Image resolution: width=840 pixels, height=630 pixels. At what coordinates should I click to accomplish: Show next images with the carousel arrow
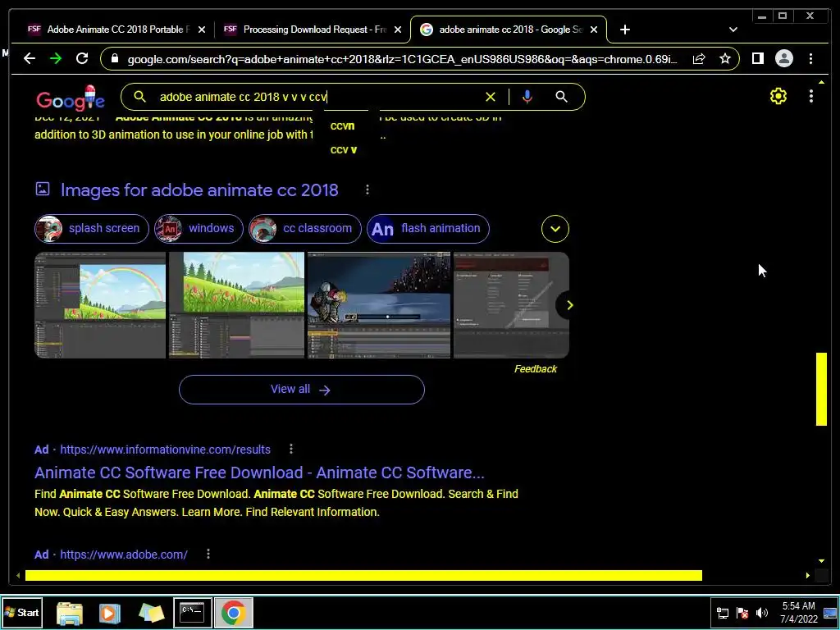tap(569, 305)
